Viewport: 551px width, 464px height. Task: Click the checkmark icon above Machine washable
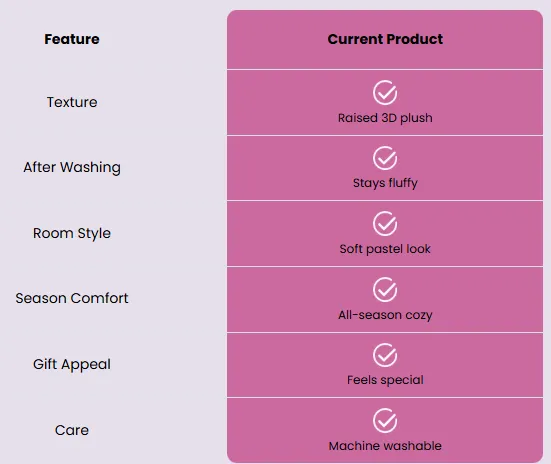(385, 420)
